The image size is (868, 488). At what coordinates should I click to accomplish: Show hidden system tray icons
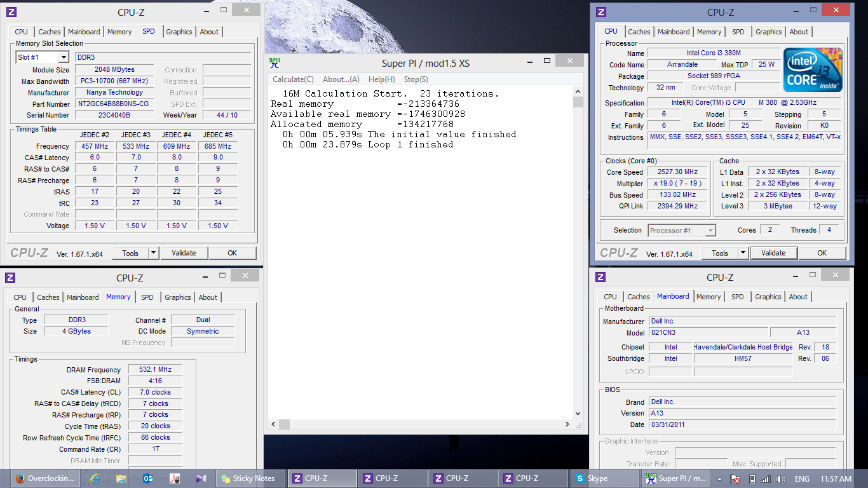[x=720, y=479]
